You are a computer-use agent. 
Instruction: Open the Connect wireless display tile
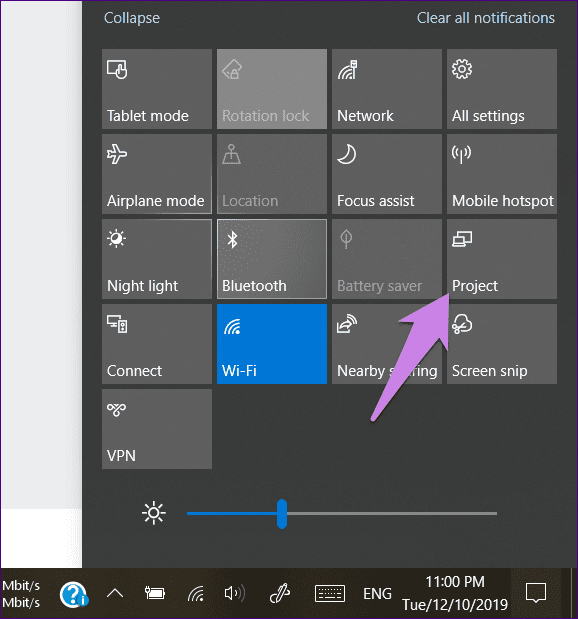[x=157, y=344]
